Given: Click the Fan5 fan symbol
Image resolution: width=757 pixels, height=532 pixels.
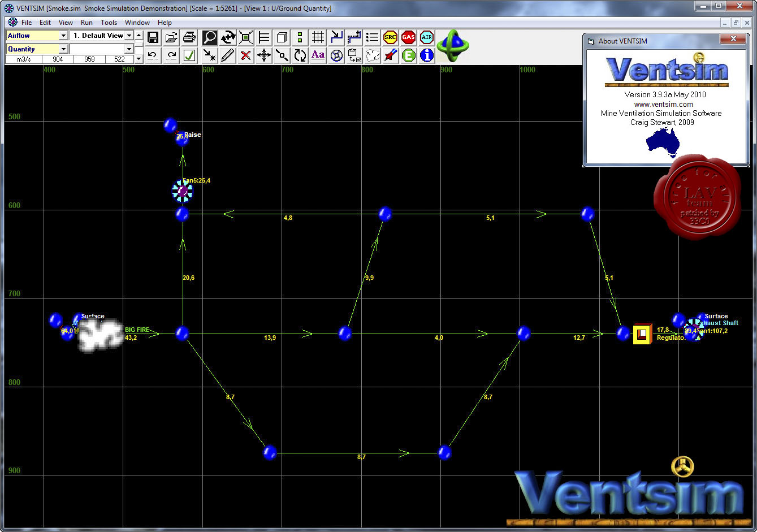Looking at the screenshot, I should (x=182, y=192).
